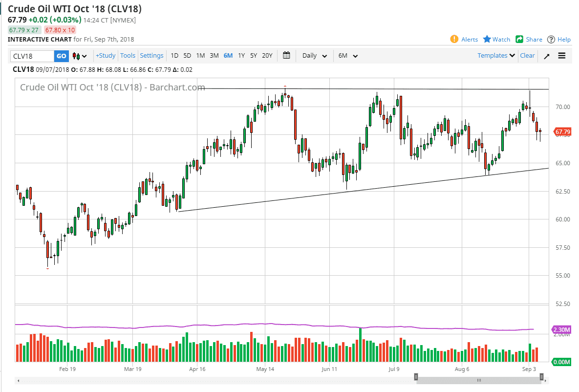Expand the Daily frequency dropdown
579x392 pixels.
pos(314,56)
